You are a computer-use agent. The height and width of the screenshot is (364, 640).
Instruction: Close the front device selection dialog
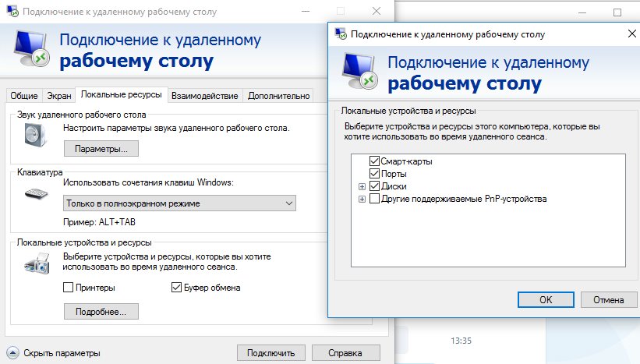(632, 34)
